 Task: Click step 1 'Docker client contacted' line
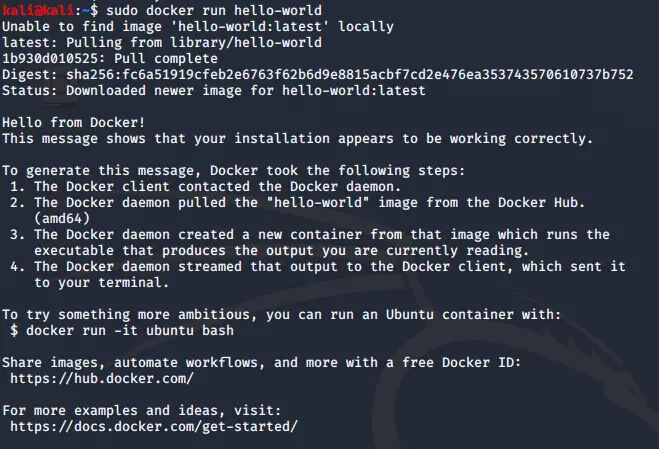pyautogui.click(x=206, y=186)
